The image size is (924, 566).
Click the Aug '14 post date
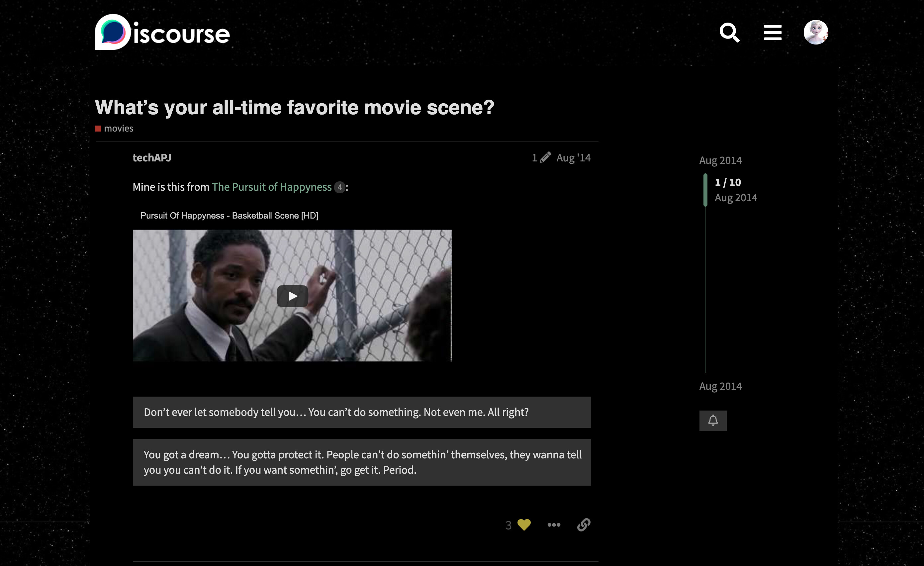point(573,157)
